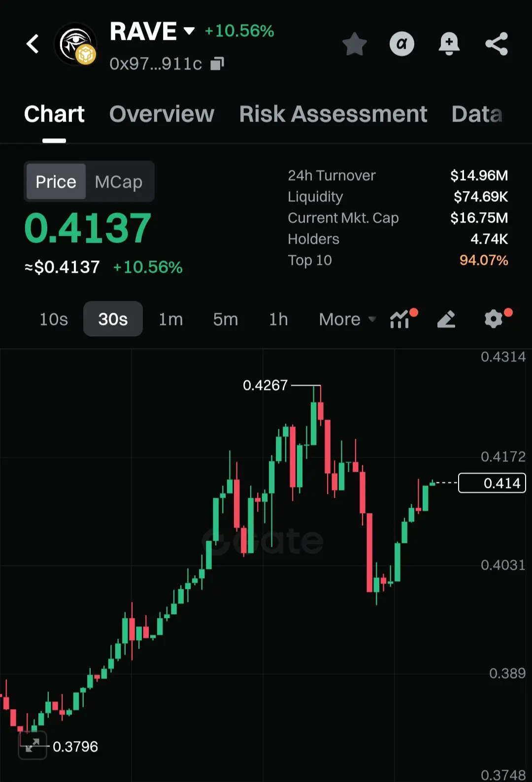Expand the RAVE token dropdown arrow

tap(189, 31)
